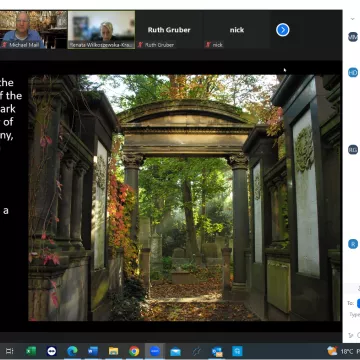The height and width of the screenshot is (360, 360).
Task: Select Ruth Gruber's participant tile
Action: 169,30
